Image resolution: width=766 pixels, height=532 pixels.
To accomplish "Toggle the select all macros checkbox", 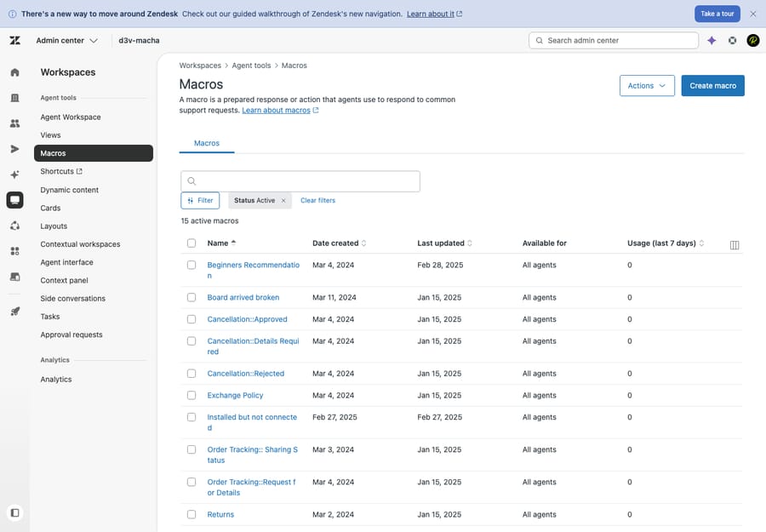I will 191,243.
